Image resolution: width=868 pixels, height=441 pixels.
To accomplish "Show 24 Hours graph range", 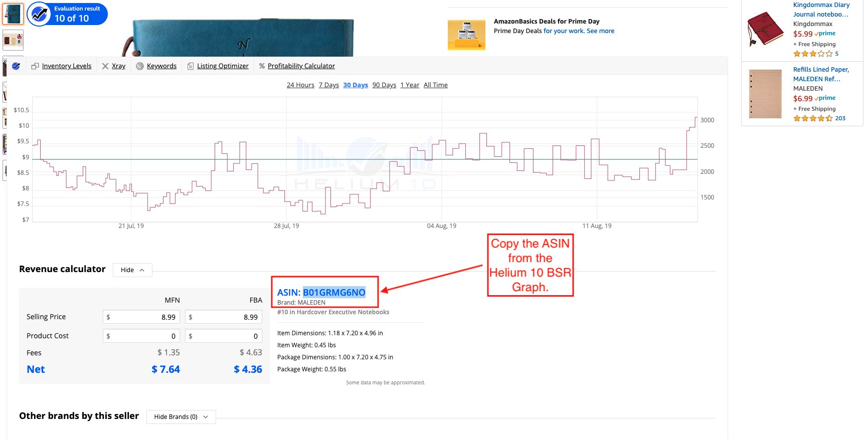I will point(300,85).
